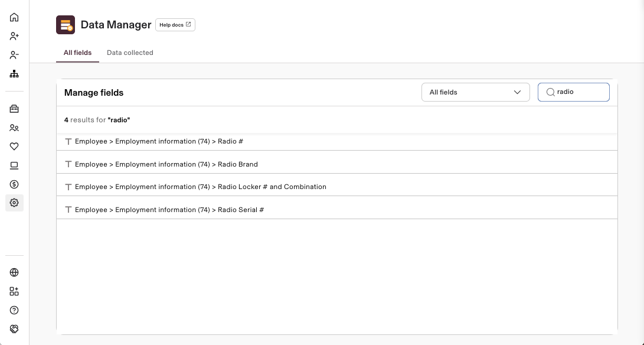Click the handshake icon at sidebar bottom
This screenshot has height=345, width=644.
coord(14,329)
